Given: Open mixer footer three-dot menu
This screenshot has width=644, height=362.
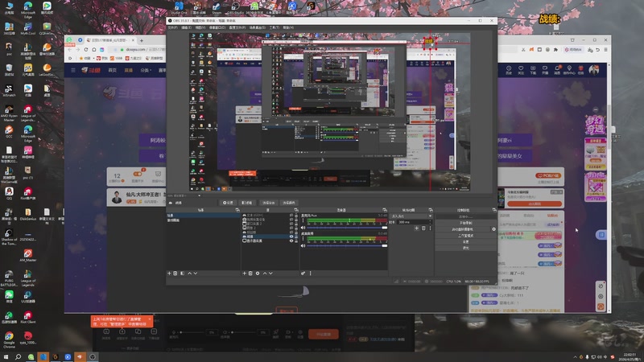Looking at the screenshot, I should tap(310, 274).
